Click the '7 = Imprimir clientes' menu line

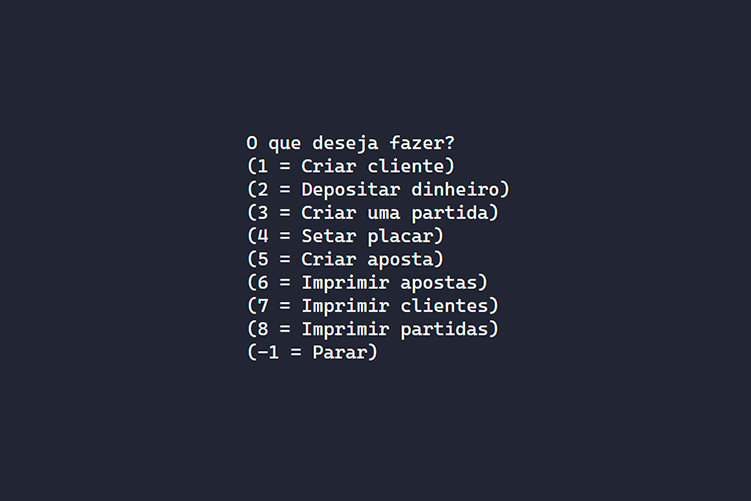(x=372, y=305)
